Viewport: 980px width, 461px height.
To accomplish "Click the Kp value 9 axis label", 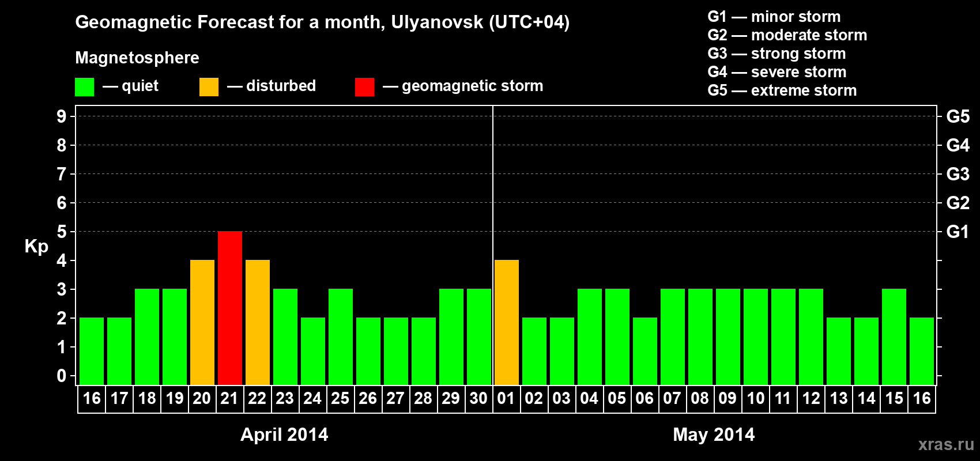I will click(62, 116).
